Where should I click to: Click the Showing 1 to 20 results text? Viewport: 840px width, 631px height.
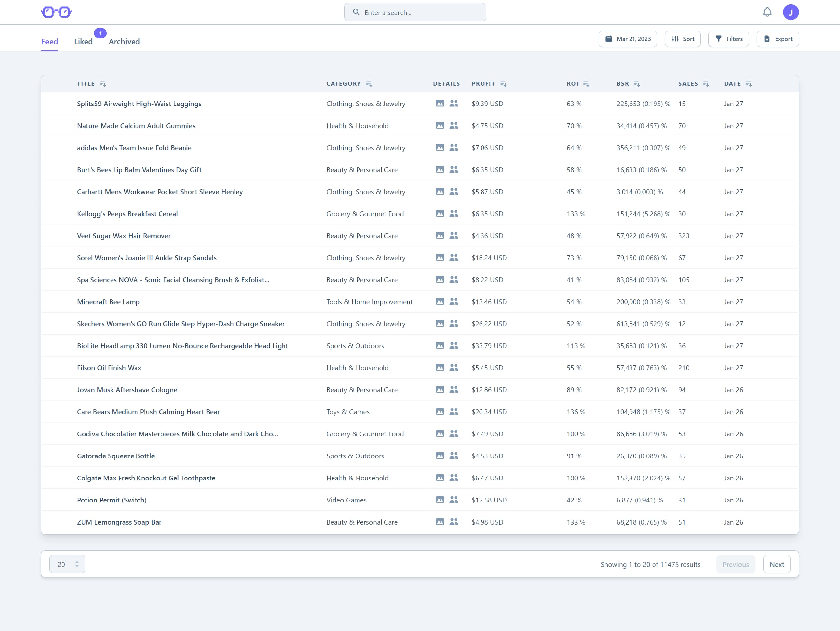pos(650,564)
